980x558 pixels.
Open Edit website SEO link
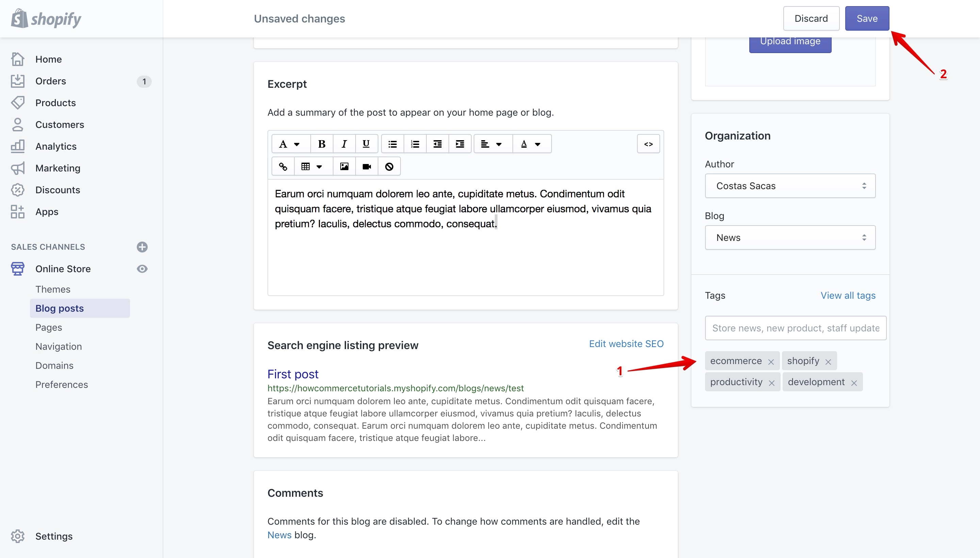click(626, 344)
